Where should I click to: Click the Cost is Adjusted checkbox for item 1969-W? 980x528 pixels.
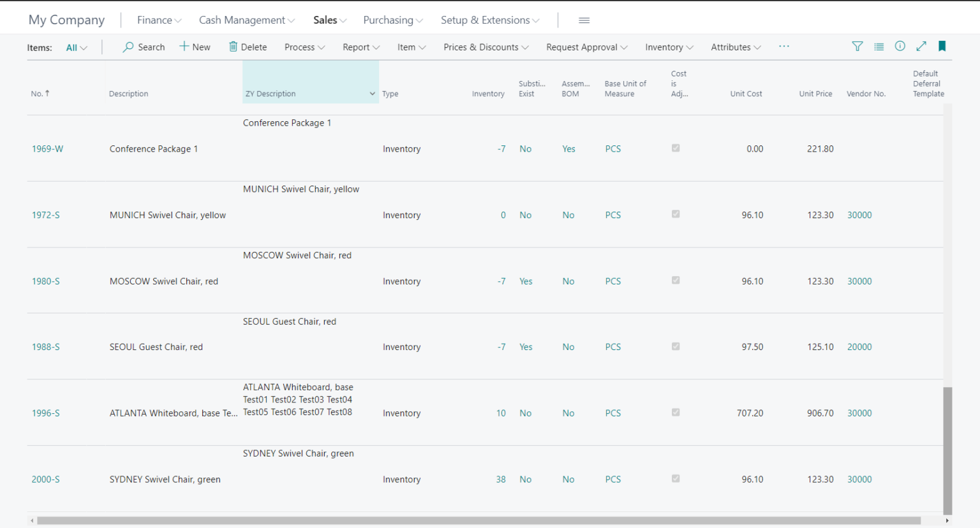pos(675,148)
